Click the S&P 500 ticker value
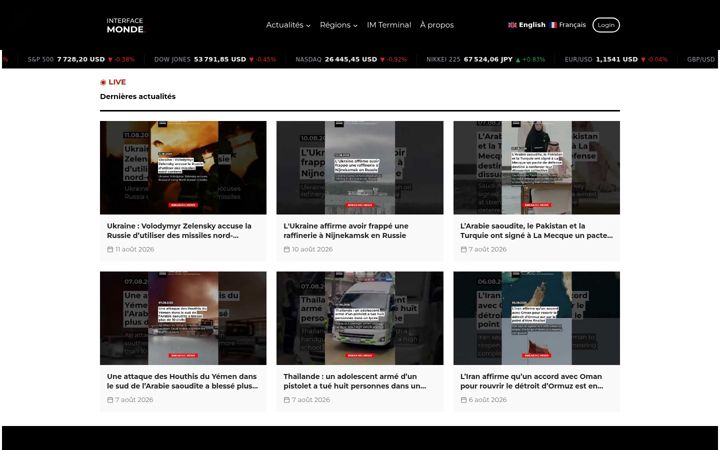 click(x=81, y=59)
